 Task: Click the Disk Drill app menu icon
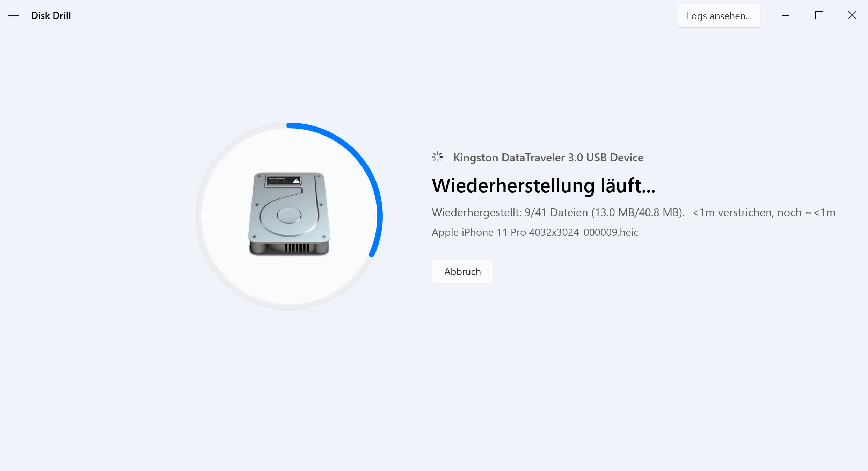13,15
